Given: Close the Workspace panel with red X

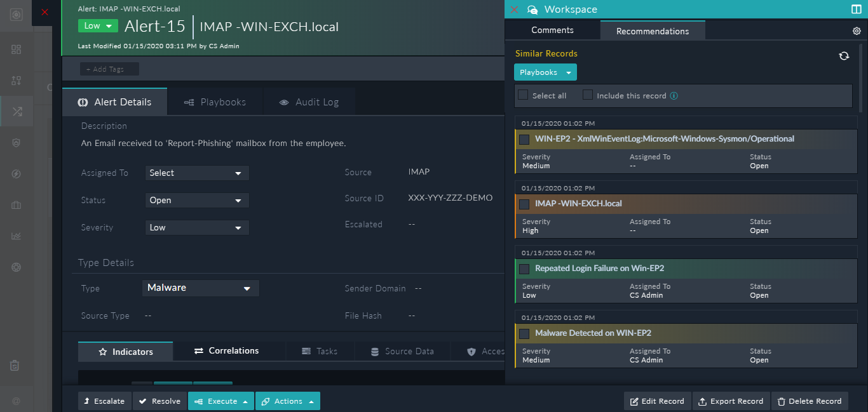Looking at the screenshot, I should (x=515, y=10).
